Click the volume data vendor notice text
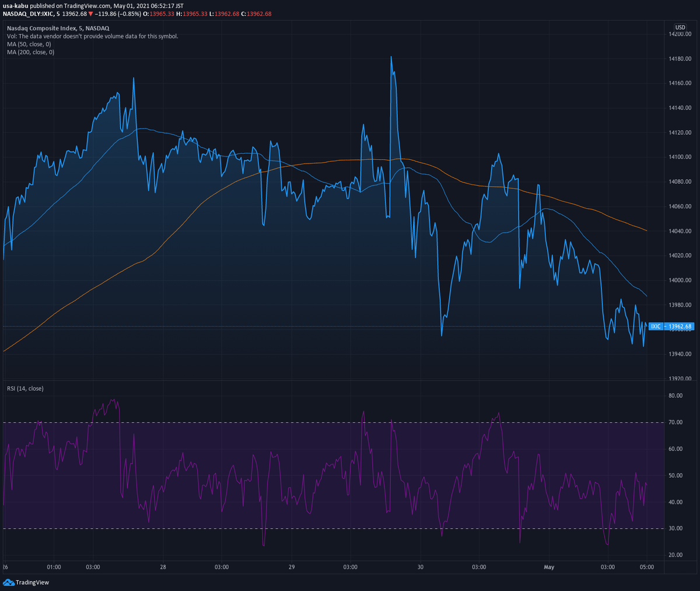 (x=93, y=36)
